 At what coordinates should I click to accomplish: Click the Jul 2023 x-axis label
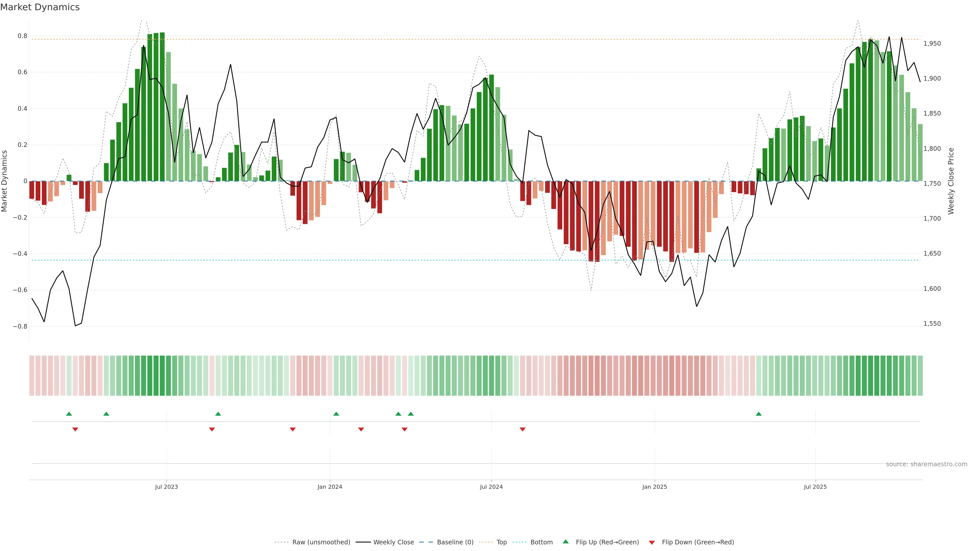[166, 487]
